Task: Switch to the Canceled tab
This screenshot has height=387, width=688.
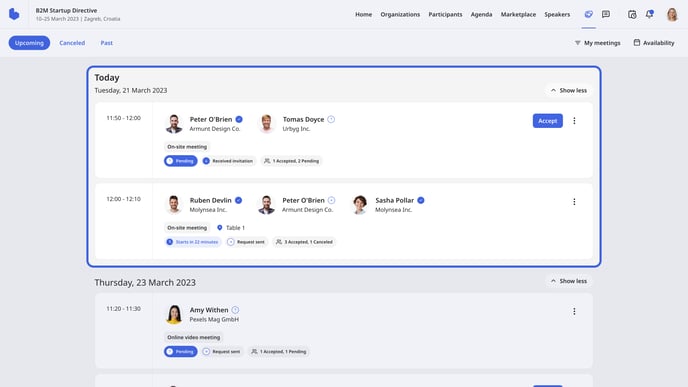Action: (72, 43)
